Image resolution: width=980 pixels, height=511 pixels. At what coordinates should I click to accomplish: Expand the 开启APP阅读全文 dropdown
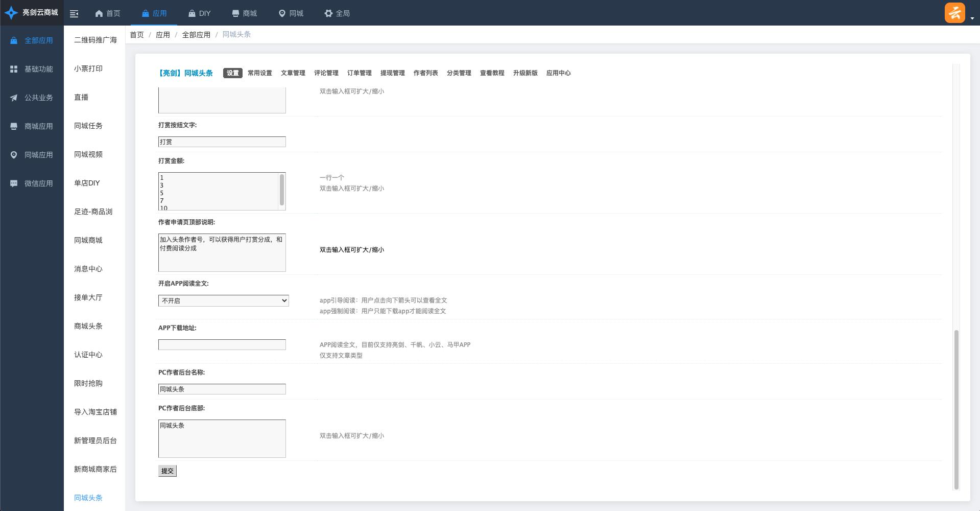[223, 301]
